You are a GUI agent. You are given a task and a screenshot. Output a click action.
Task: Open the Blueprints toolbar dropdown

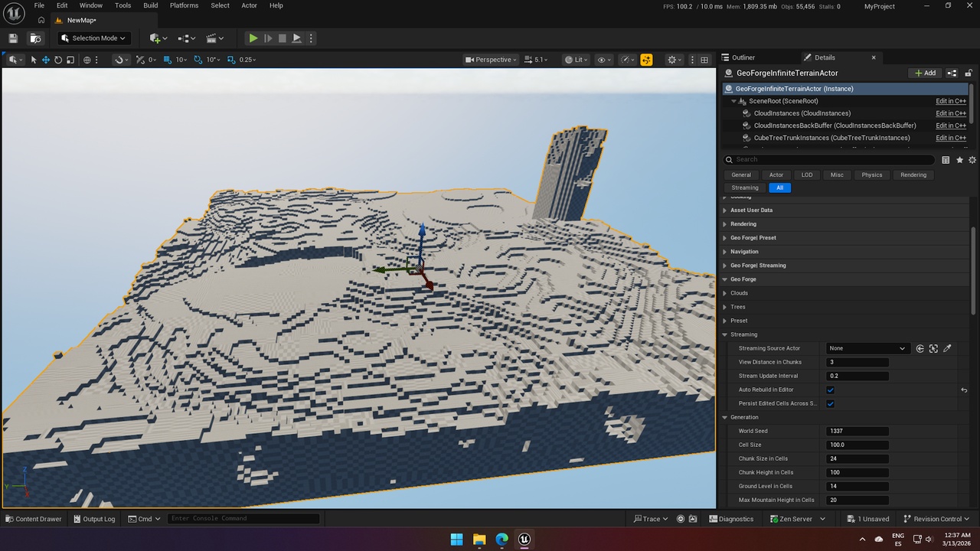tap(187, 38)
